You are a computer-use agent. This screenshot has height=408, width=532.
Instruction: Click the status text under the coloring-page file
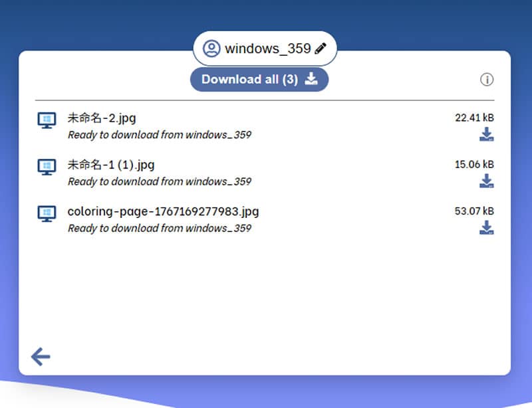[x=160, y=228]
